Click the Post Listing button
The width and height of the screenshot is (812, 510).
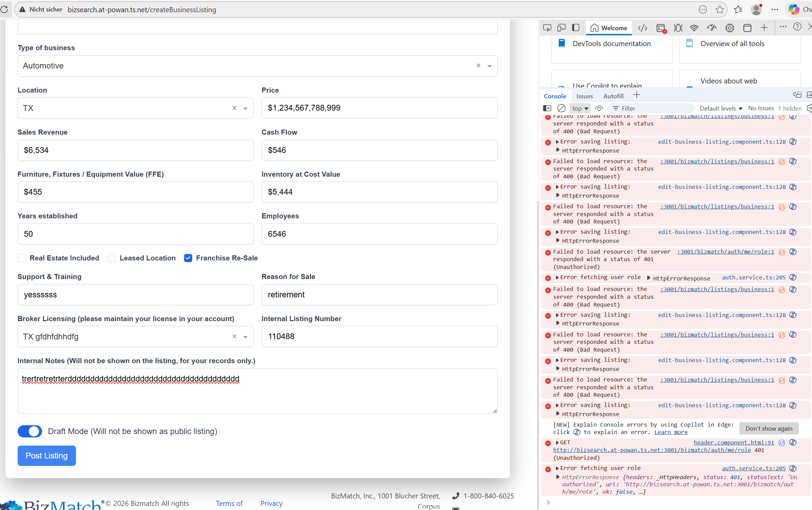coord(46,455)
